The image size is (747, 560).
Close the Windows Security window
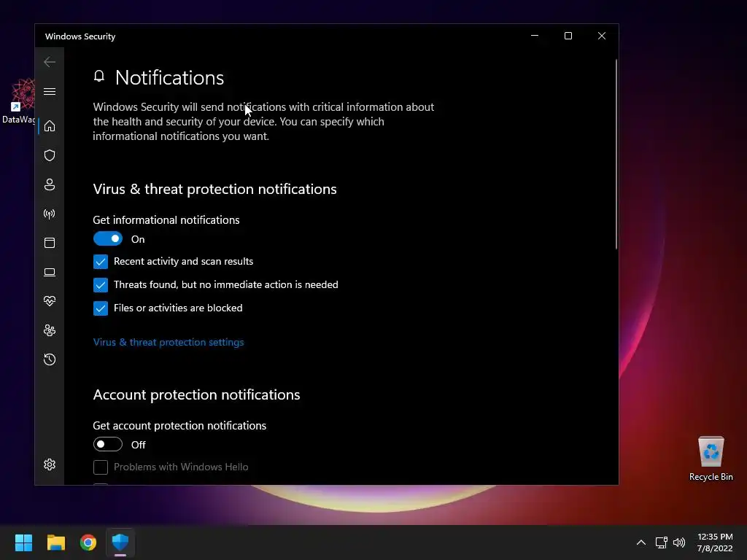pyautogui.click(x=602, y=36)
